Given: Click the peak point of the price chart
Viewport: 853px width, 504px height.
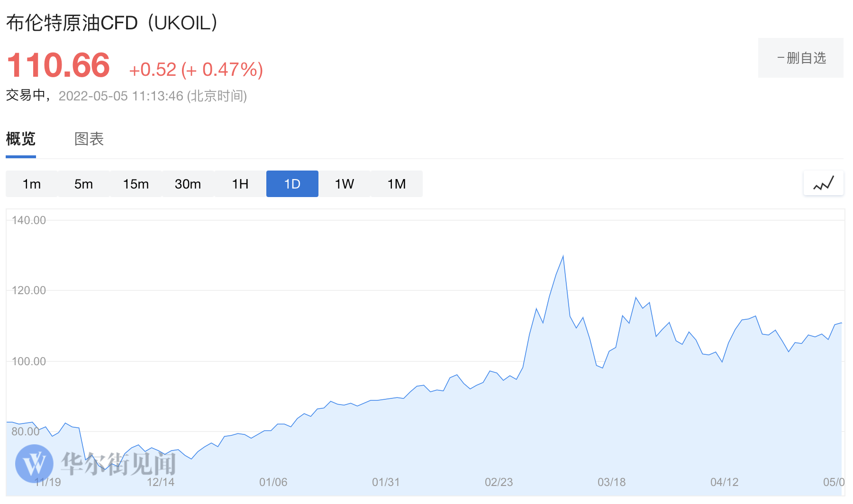Looking at the screenshot, I should (563, 256).
